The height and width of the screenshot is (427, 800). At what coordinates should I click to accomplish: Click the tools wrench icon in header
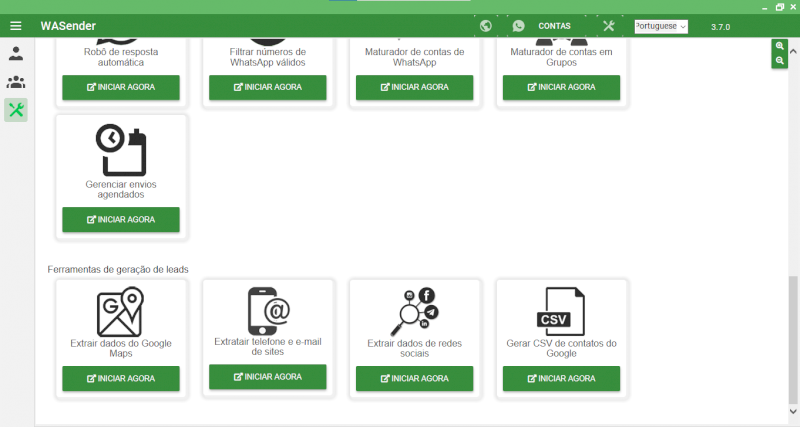pos(609,26)
